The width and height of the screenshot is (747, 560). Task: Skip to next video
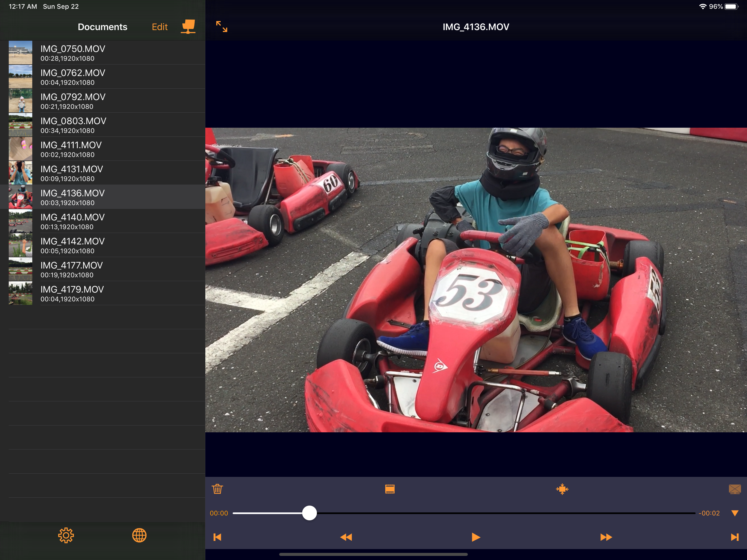click(734, 537)
